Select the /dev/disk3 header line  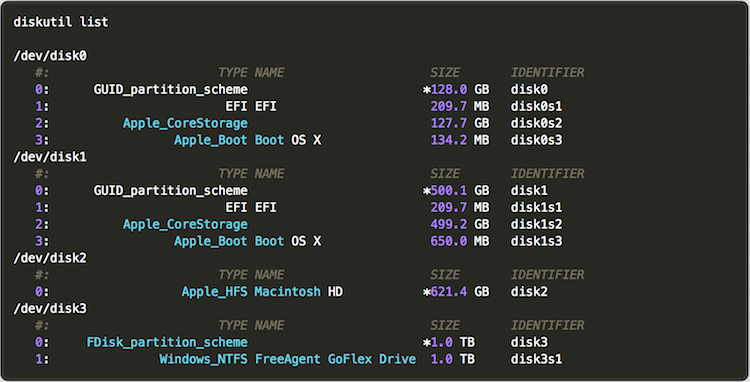click(50, 308)
